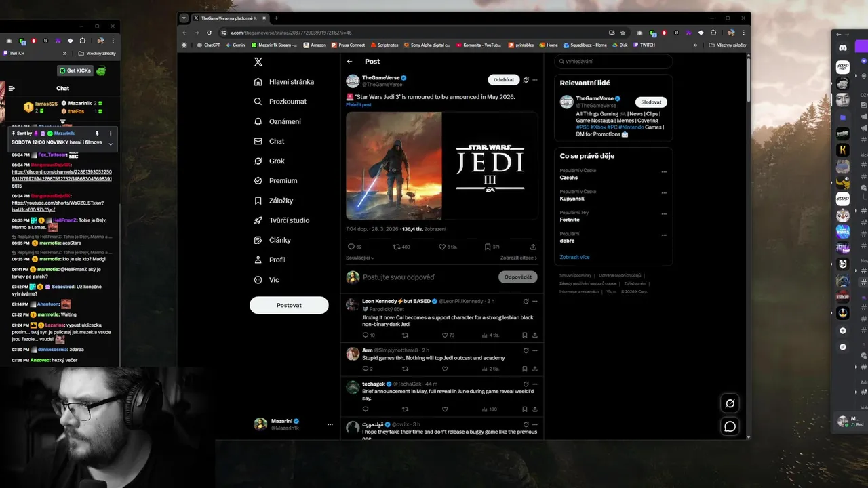Open Grok in X sidebar
This screenshot has width=868, height=488.
click(x=269, y=161)
